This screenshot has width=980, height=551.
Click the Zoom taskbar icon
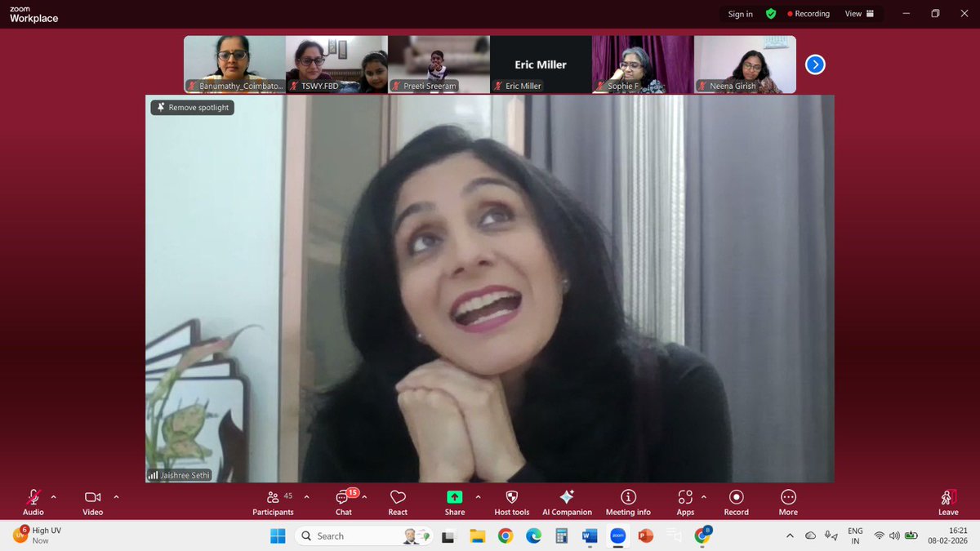click(618, 536)
